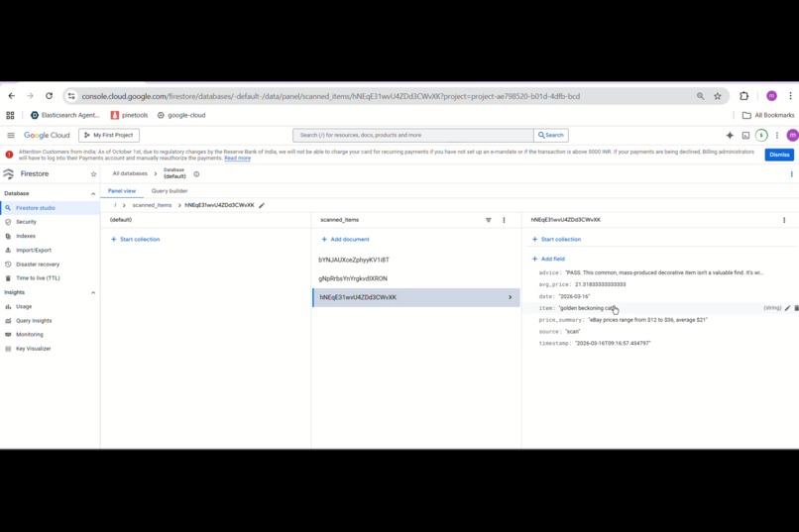This screenshot has width=799, height=532.
Task: Click the zoom magnifier in address bar
Action: [x=700, y=96]
